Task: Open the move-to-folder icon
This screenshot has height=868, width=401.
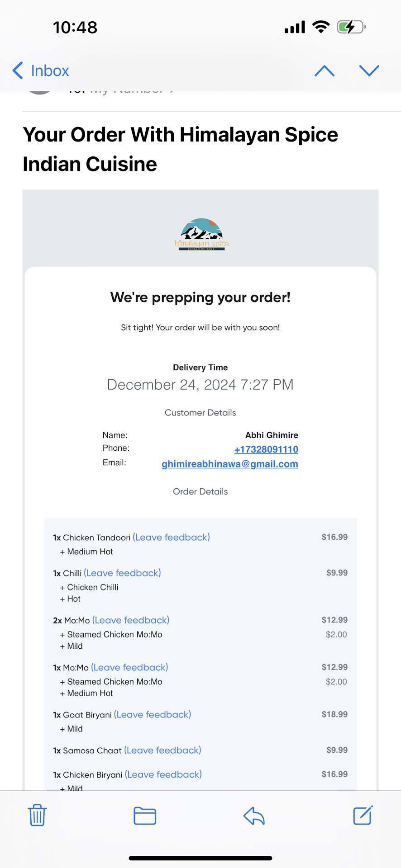Action: click(145, 816)
